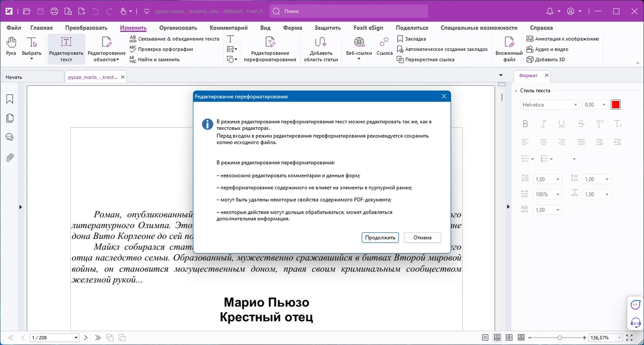The height and width of the screenshot is (345, 644).
Task: Switch to facing pages view icon
Action: tap(509, 337)
